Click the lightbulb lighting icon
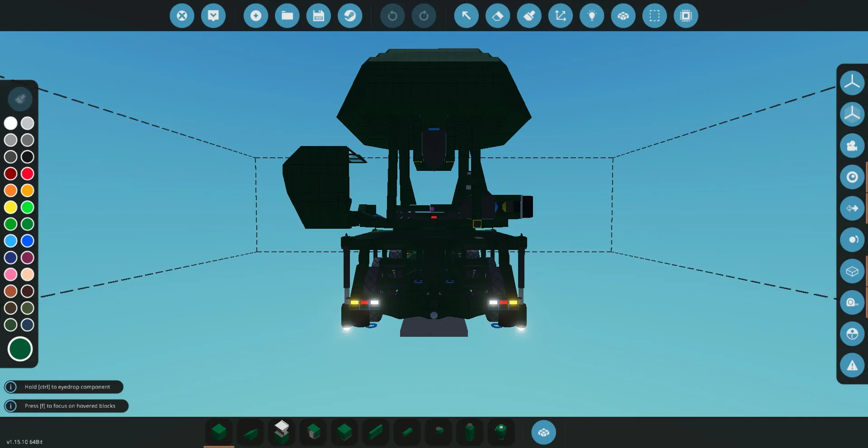The height and width of the screenshot is (448, 868). click(592, 16)
